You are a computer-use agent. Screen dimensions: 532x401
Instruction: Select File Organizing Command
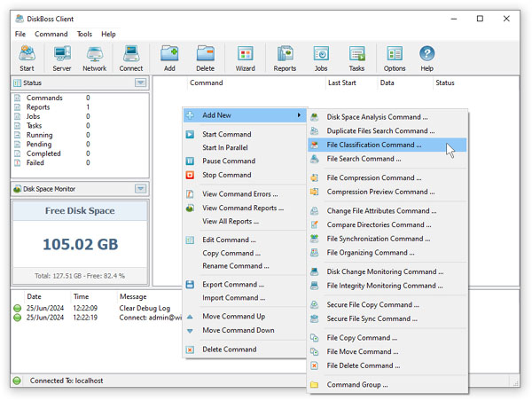(x=387, y=253)
